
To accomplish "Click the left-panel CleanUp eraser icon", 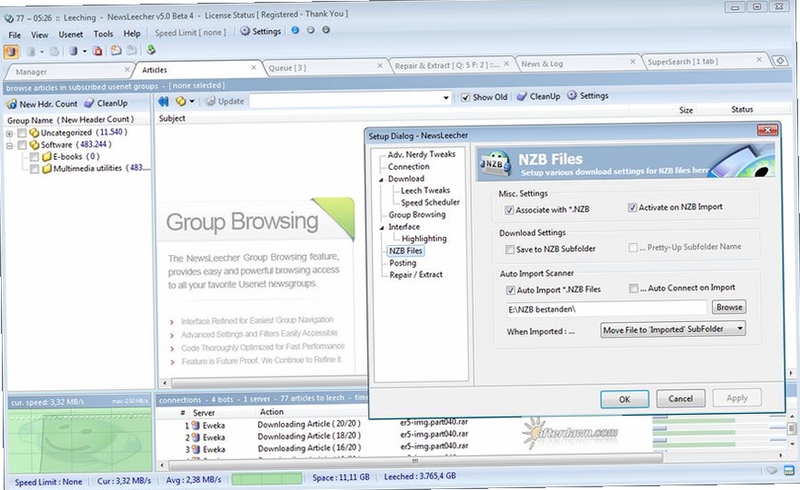I will point(89,103).
